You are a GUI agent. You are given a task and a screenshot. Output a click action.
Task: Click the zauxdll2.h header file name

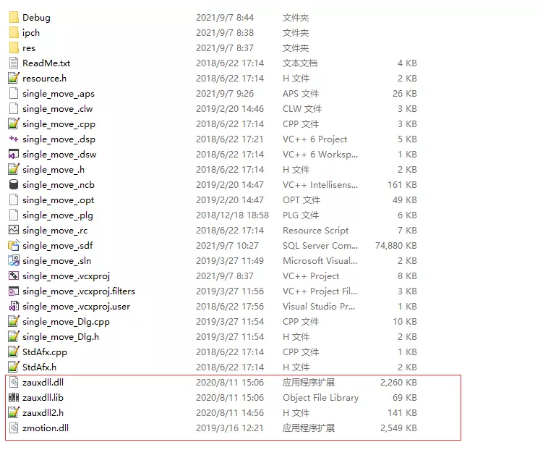click(43, 413)
